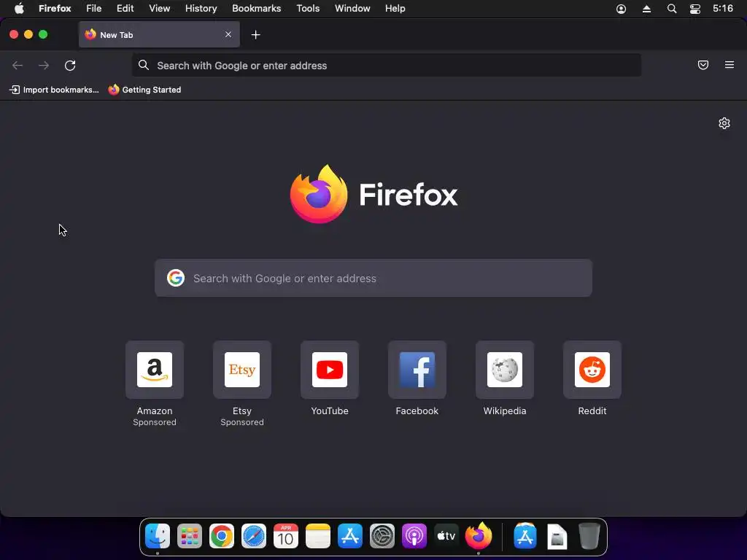Open Notes from the Dock
This screenshot has height=560, width=747.
point(318,537)
